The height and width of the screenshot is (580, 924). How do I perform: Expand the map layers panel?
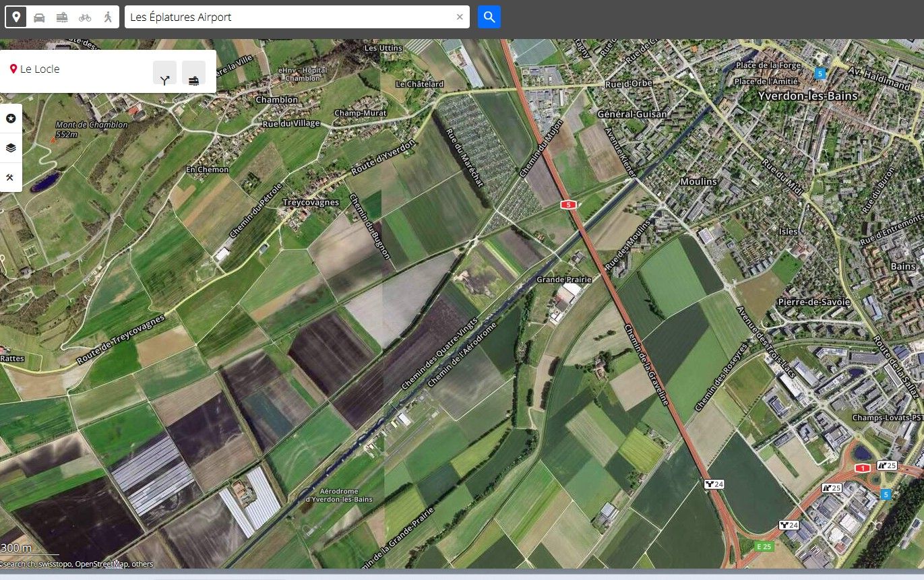pyautogui.click(x=11, y=148)
